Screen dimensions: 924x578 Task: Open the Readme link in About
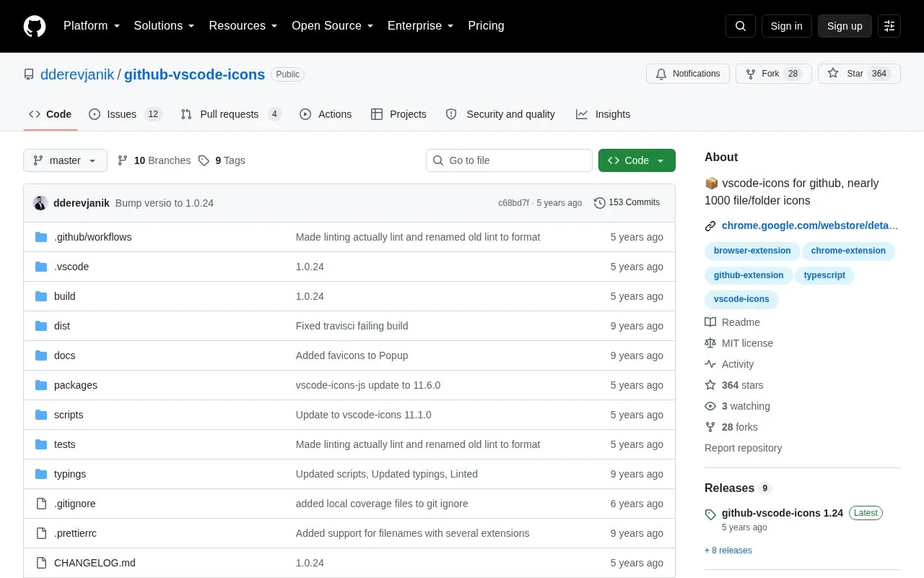pyautogui.click(x=732, y=322)
